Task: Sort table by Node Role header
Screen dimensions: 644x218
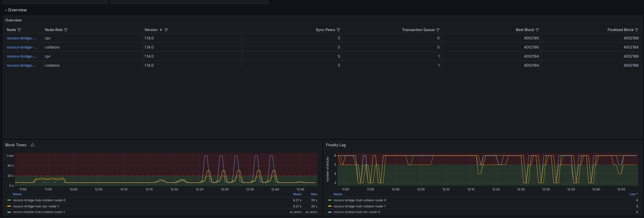Action: coord(54,30)
